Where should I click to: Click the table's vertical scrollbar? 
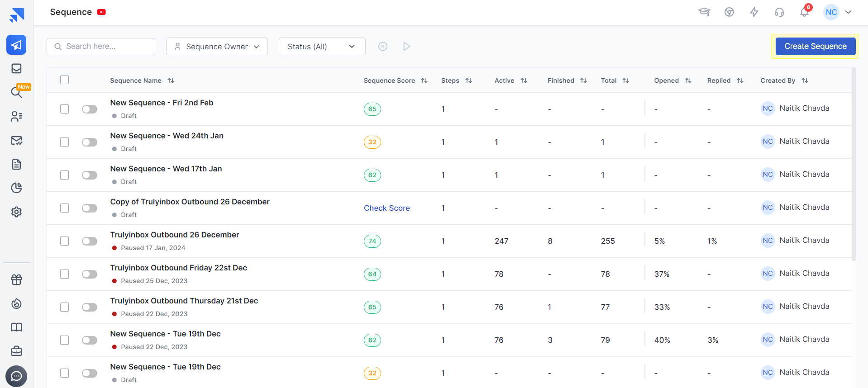pyautogui.click(x=854, y=164)
